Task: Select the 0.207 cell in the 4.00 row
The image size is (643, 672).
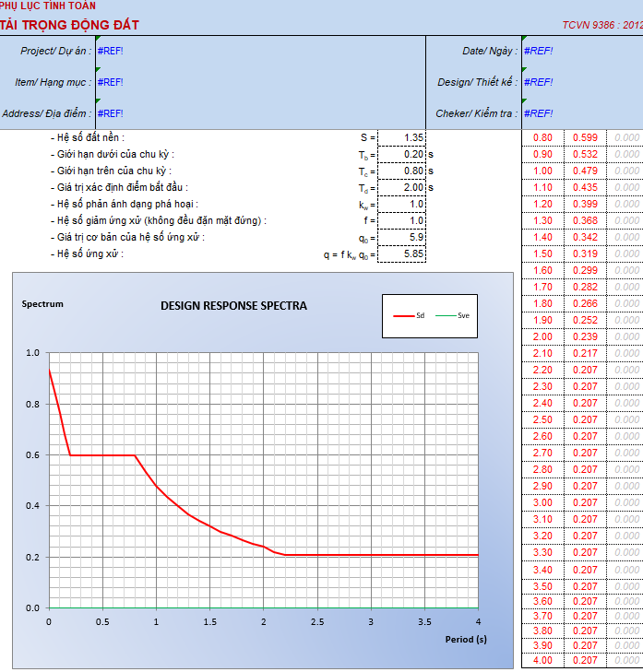Action: pyautogui.click(x=585, y=660)
